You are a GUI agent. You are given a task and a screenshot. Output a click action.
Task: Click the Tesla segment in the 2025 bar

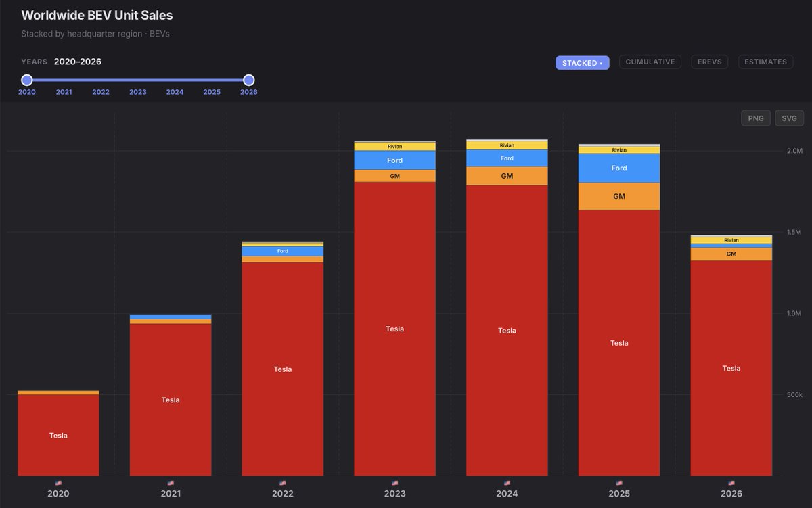(619, 342)
